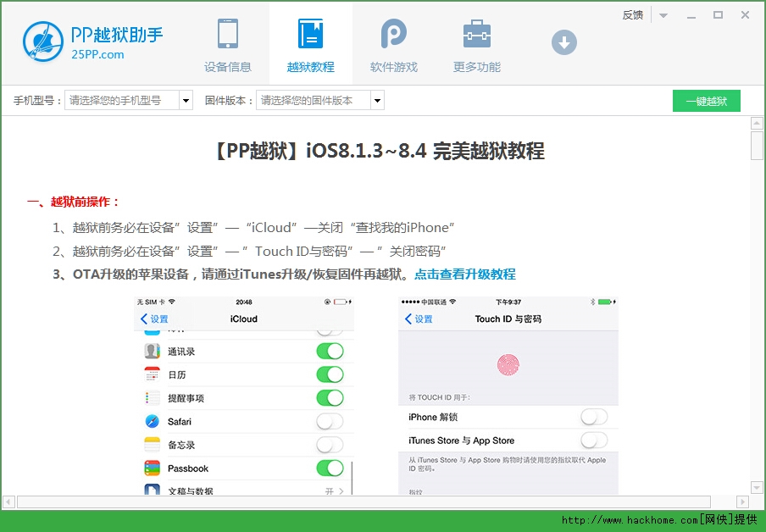Open the 点击查看升级教程 link

coord(465,274)
